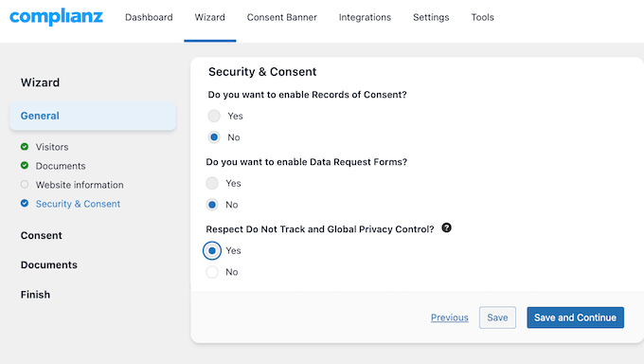Image resolution: width=644 pixels, height=364 pixels.
Task: Select Yes for Records of Consent
Action: [214, 116]
